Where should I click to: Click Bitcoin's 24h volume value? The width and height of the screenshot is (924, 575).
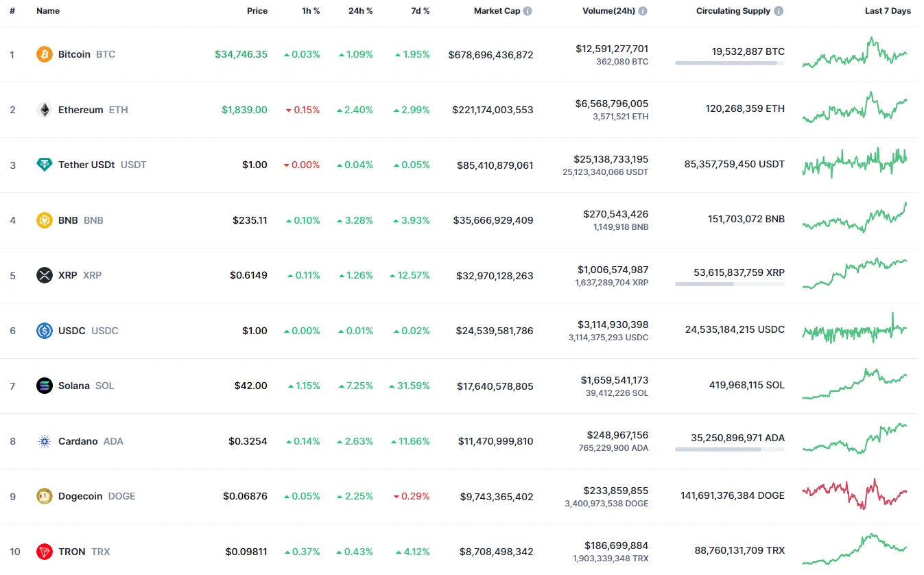click(x=612, y=49)
